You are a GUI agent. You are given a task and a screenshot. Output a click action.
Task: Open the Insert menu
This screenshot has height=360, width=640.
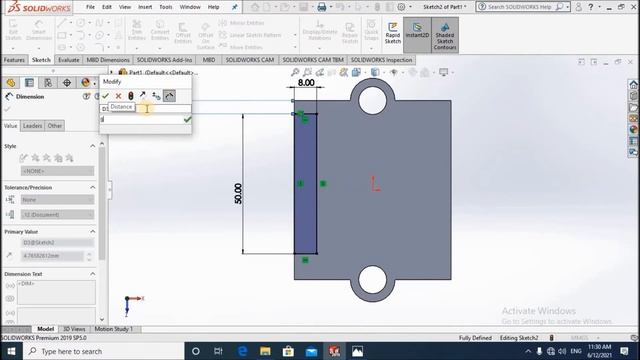tap(145, 7)
